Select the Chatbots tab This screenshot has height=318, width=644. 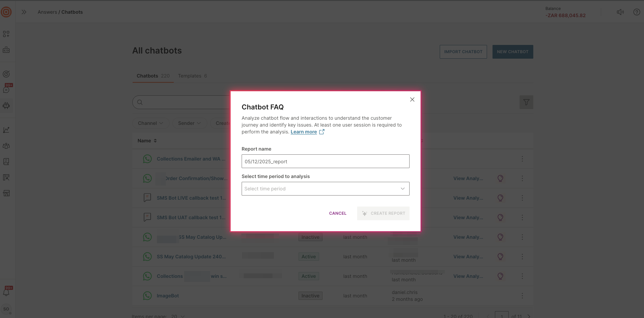point(153,76)
